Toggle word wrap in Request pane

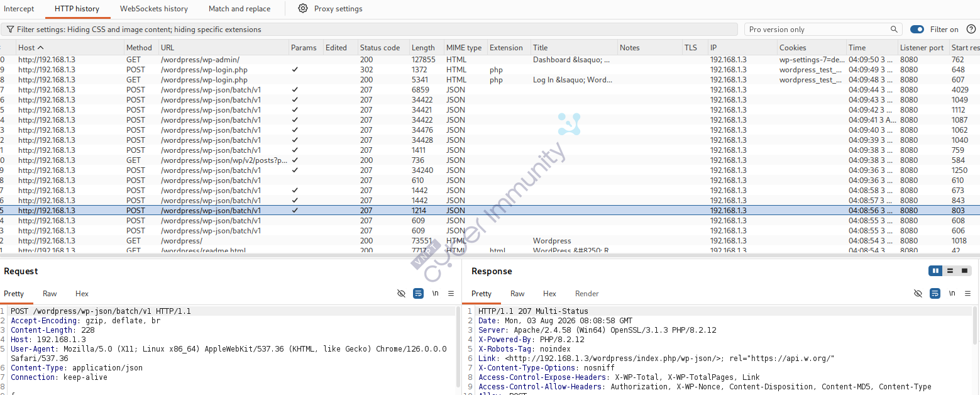(x=418, y=294)
